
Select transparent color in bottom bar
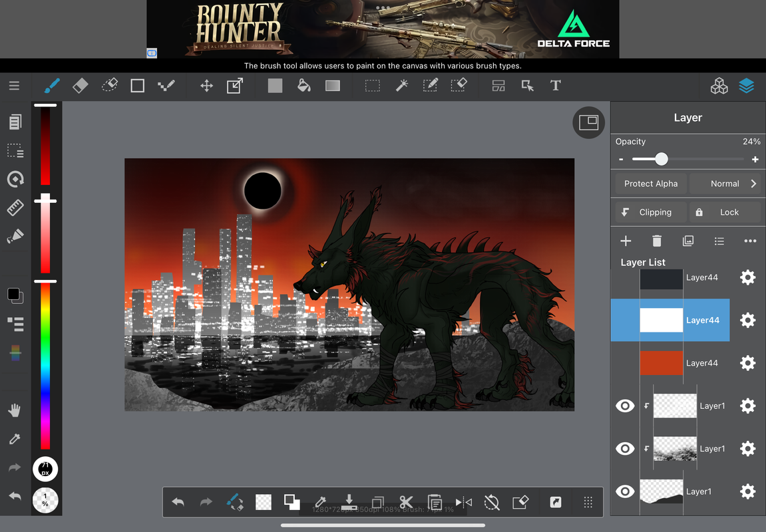[264, 502]
